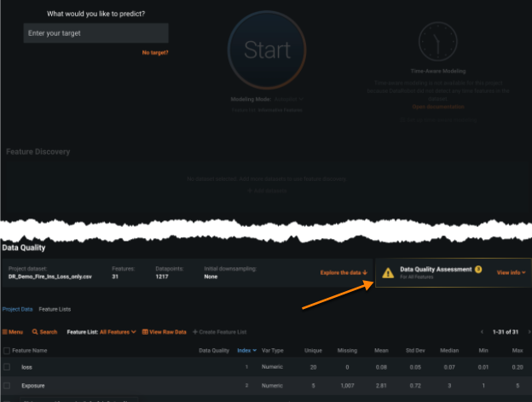This screenshot has width=532, height=402.
Task: Click the Add datasets link
Action: tap(267, 191)
